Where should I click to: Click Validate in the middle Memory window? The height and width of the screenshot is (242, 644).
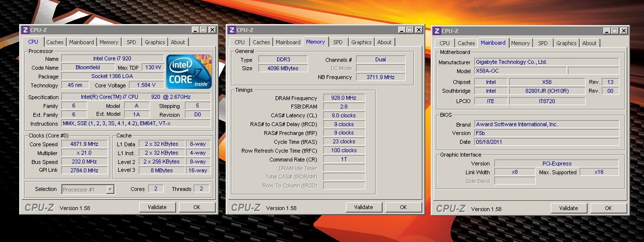[363, 207]
